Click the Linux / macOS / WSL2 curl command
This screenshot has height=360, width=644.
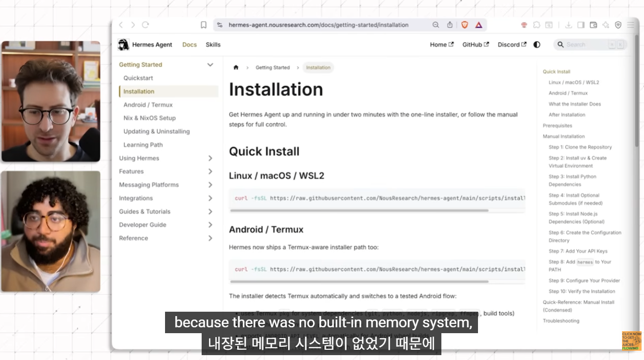coord(380,198)
